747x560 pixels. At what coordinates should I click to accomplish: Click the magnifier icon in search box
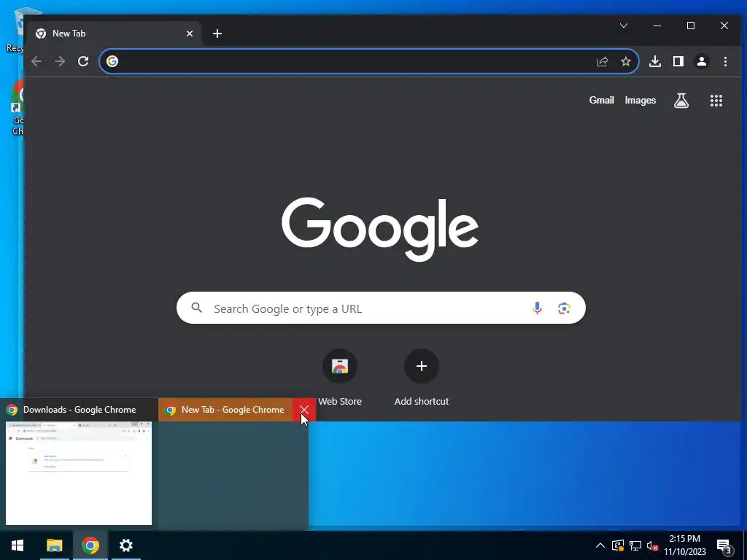coord(197,308)
